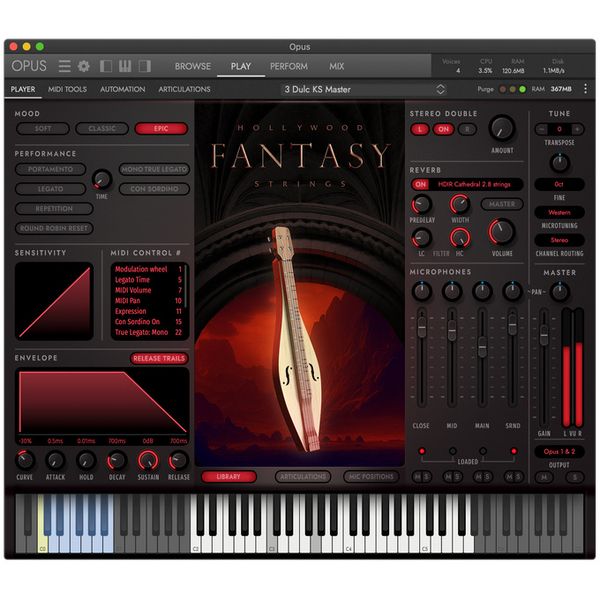Open the Oct fine-tune dropdown
This screenshot has height=600, width=600.
559,184
